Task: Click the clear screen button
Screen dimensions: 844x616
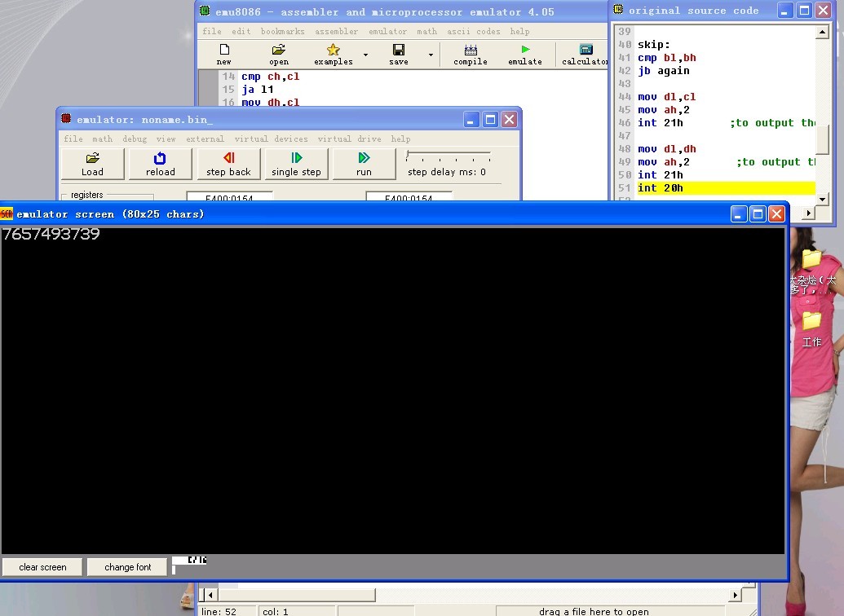Action: pyautogui.click(x=42, y=567)
